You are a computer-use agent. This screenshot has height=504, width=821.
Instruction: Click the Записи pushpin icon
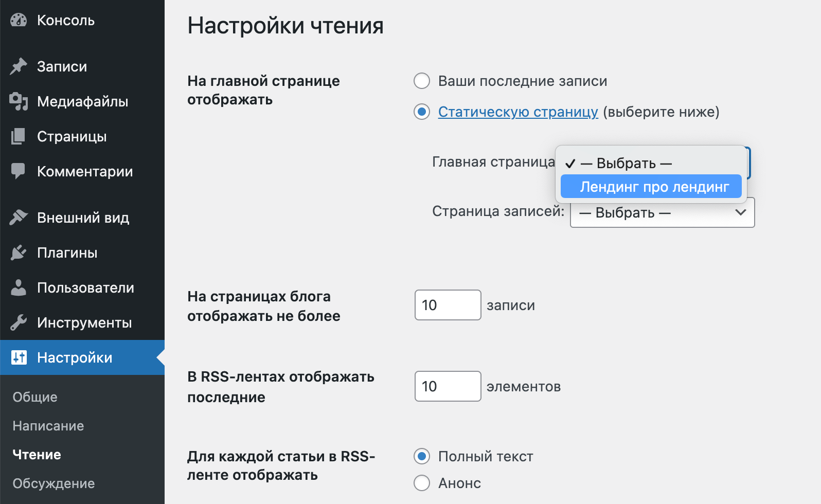(19, 66)
